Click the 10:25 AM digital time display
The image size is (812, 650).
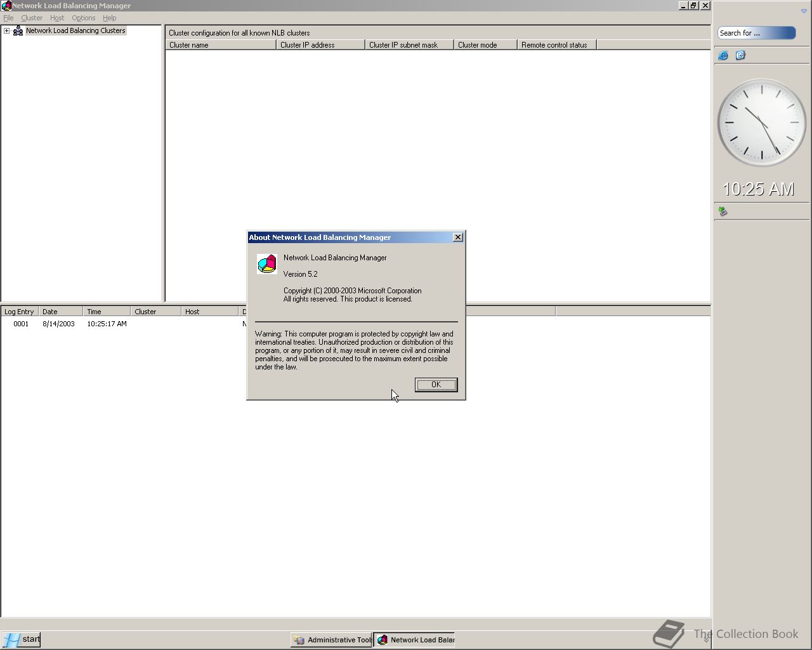coord(759,189)
